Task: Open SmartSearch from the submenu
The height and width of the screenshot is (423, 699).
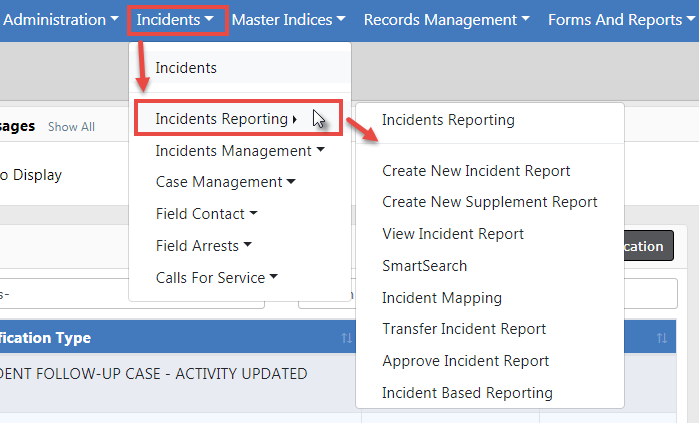Action: click(424, 266)
